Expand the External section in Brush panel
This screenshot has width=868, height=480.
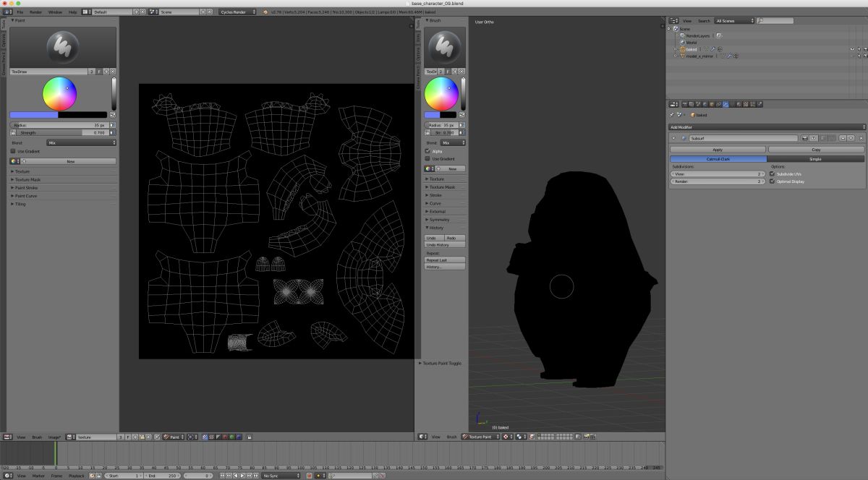[x=437, y=212]
